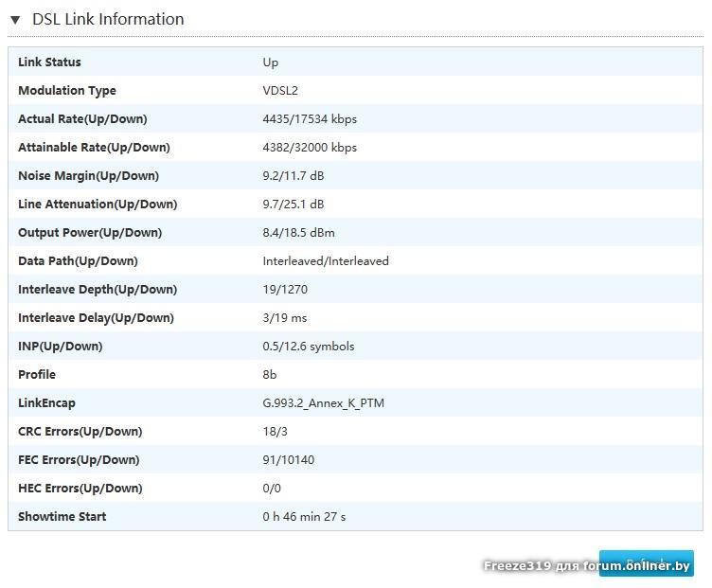Click the HEC Errors(Up/Down) label
This screenshot has height=588, width=712.
80,489
